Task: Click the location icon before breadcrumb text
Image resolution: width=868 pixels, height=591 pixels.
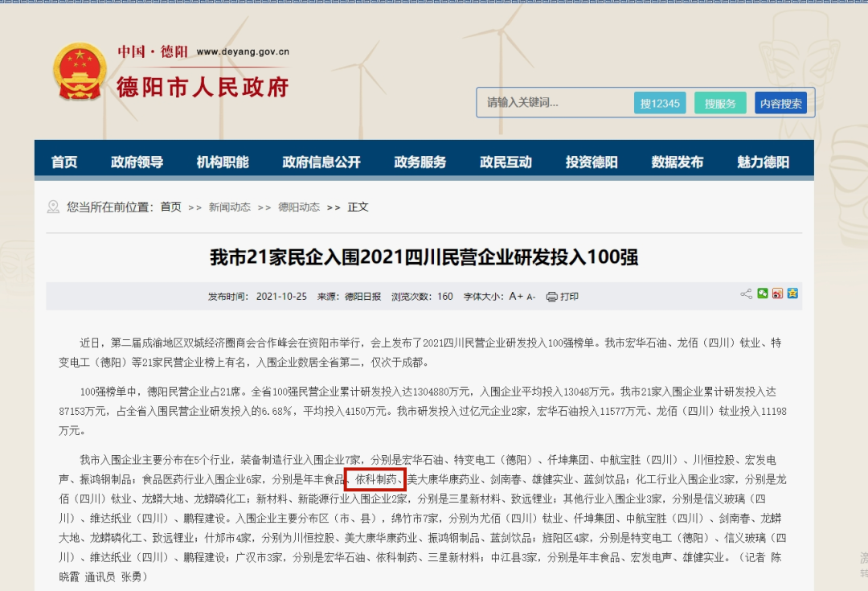Action: pos(53,207)
